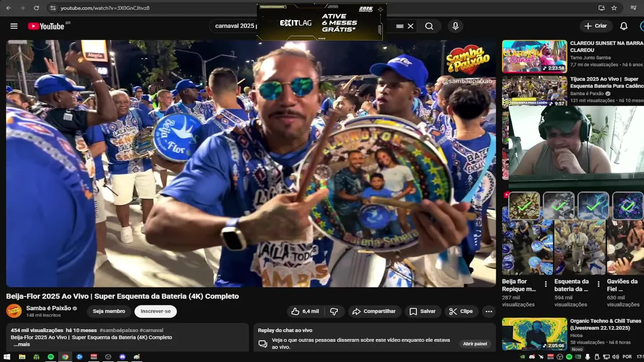Click the search magnifier button
644x362 pixels.
point(429,26)
